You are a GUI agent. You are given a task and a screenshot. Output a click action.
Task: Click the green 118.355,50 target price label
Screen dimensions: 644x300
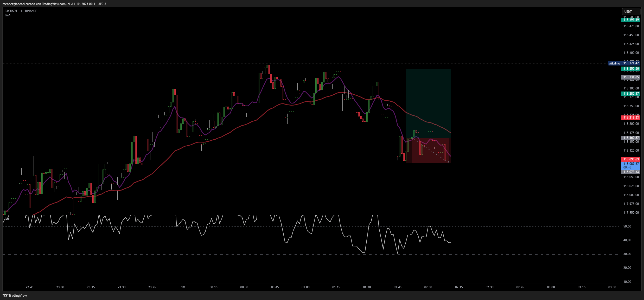click(x=631, y=69)
